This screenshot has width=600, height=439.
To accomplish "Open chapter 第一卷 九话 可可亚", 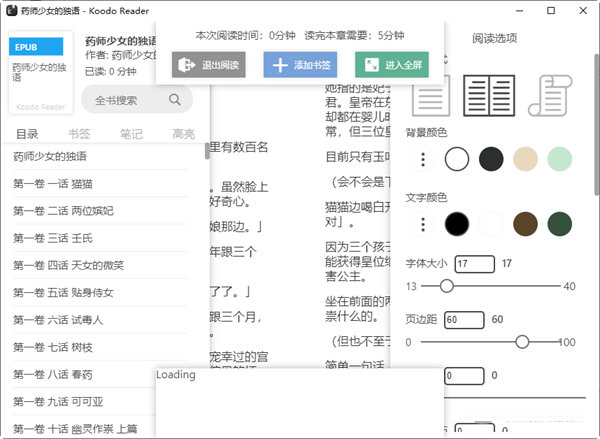I will [x=84, y=401].
